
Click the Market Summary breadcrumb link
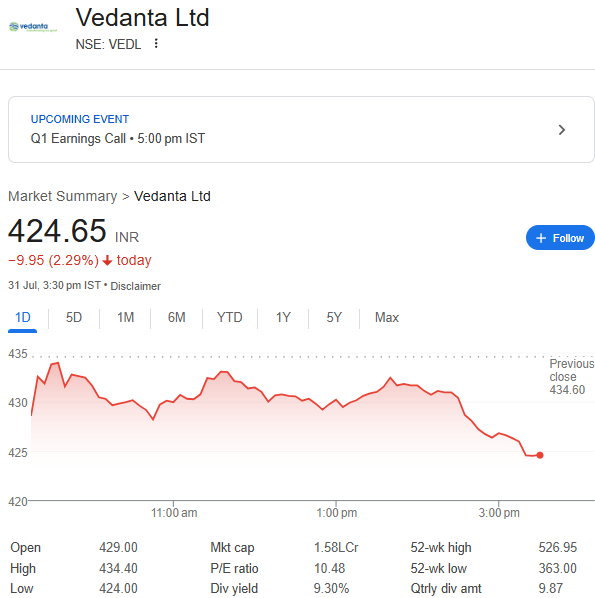click(63, 196)
